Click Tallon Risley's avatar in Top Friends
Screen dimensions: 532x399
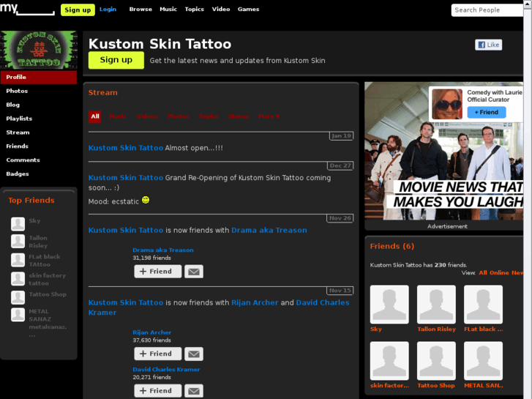(18, 241)
